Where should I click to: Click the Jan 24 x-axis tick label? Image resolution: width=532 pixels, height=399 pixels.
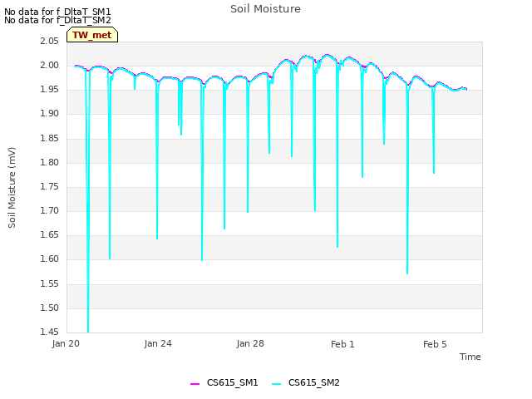158,343
